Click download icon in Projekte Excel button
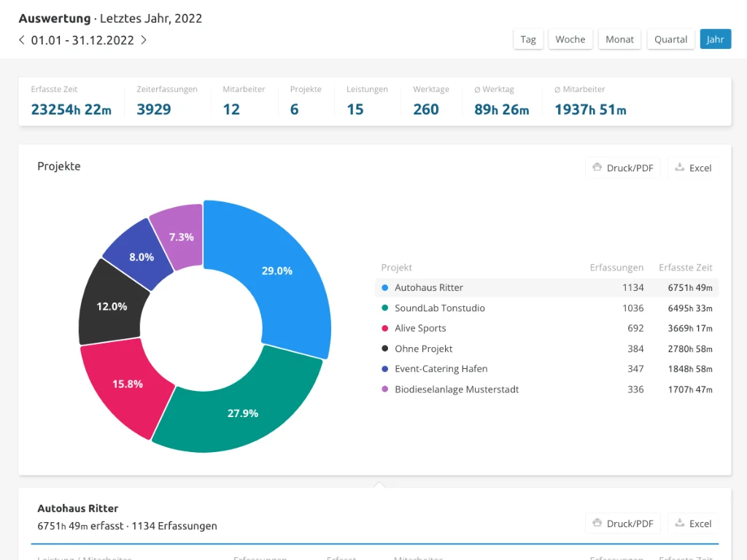Screen dimensions: 747x560 (680, 167)
